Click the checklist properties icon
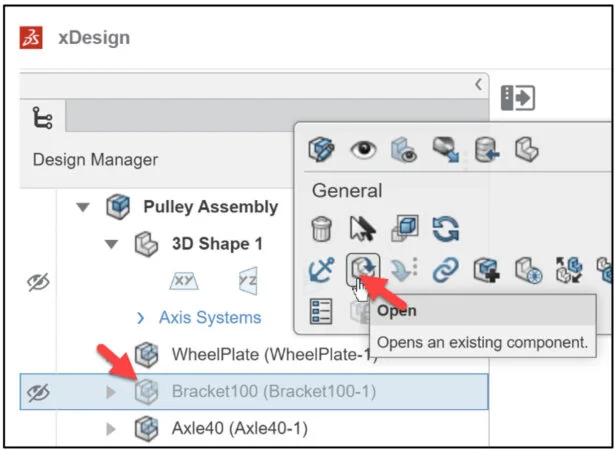This screenshot has width=615, height=450. 321,309
